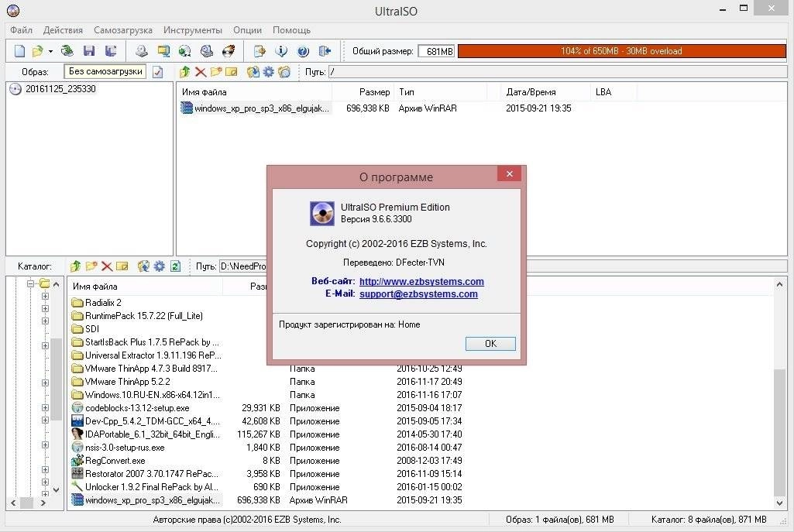
Task: Click the red X Delete icon in the Каталог toolbar
Action: [107, 266]
